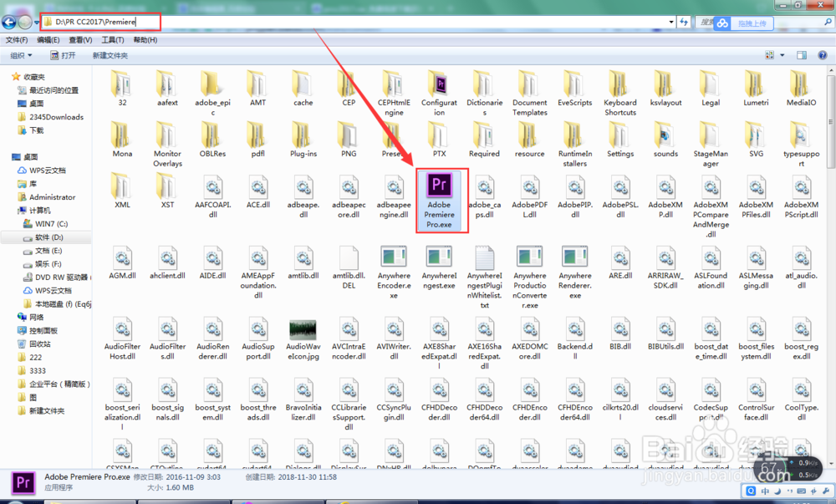Select 娱乐 (F:) drive in sidebar

[x=43, y=264]
